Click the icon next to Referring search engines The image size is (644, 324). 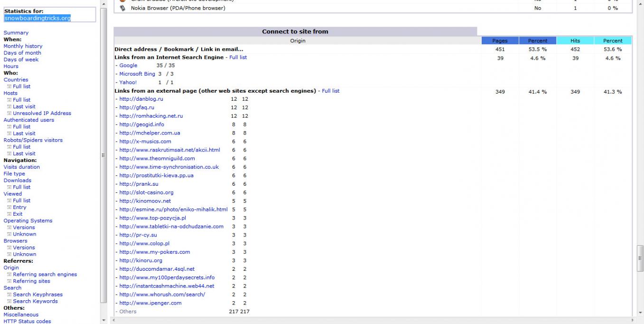pyautogui.click(x=9, y=275)
